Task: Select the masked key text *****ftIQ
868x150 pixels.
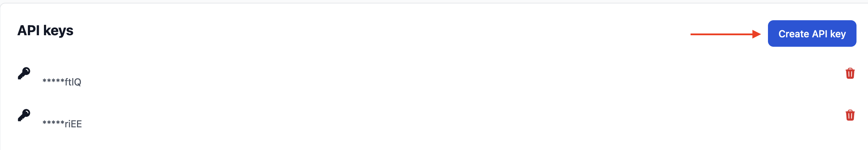Action: click(x=62, y=82)
